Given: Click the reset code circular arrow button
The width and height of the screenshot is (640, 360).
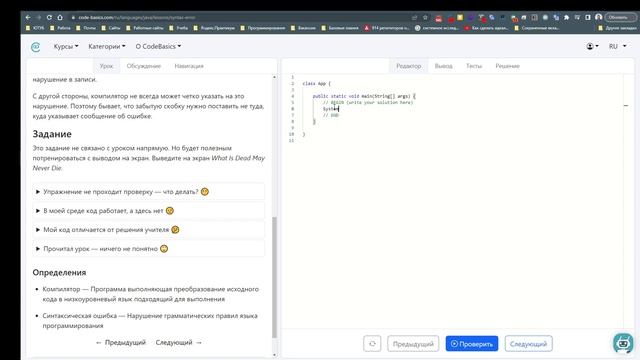Looking at the screenshot, I should pos(372,344).
